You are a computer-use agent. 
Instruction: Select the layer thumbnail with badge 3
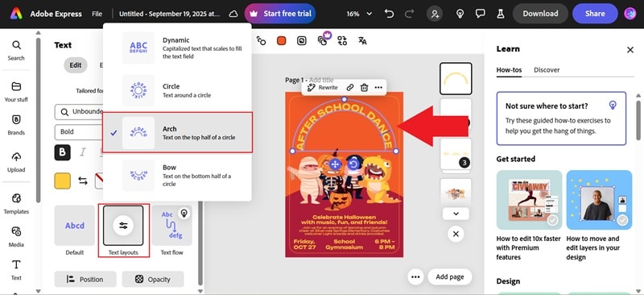click(456, 154)
